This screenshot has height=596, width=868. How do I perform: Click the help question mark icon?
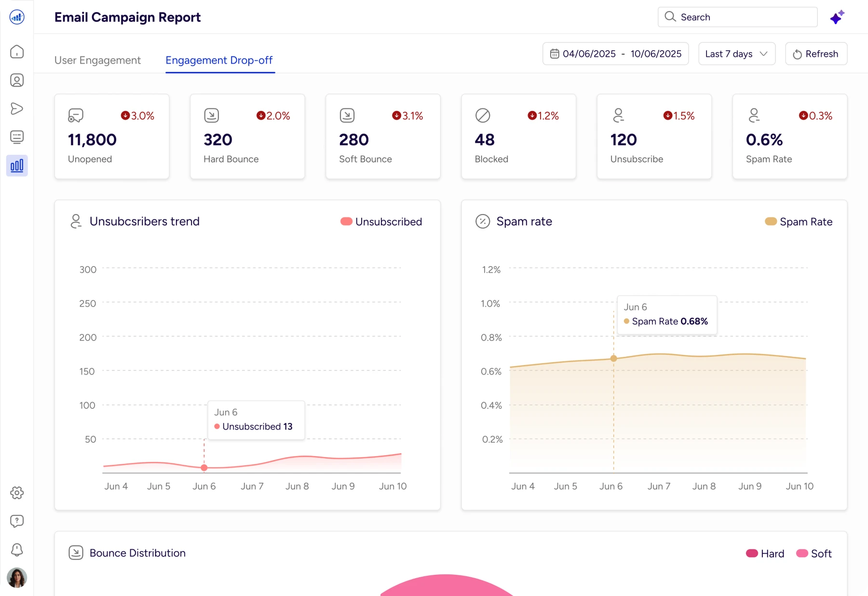(17, 521)
